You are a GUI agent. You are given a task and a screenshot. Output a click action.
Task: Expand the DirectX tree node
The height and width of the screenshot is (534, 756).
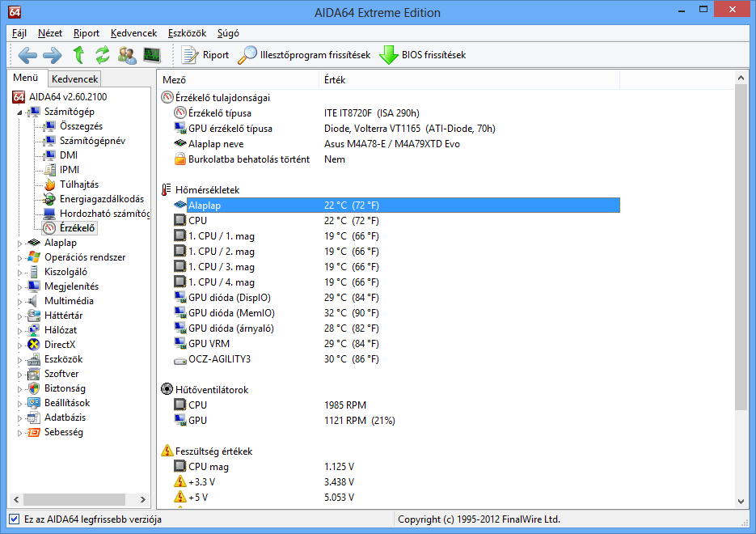[19, 345]
